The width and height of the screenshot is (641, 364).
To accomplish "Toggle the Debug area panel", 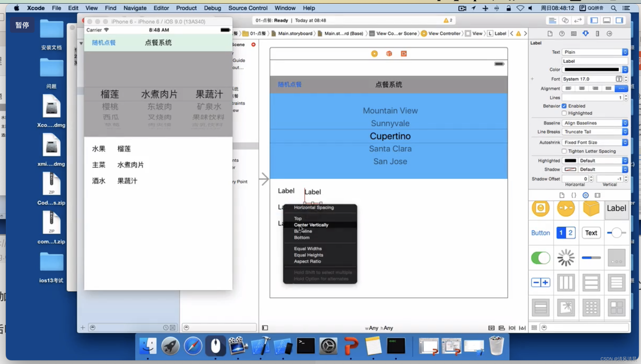I will (x=607, y=20).
